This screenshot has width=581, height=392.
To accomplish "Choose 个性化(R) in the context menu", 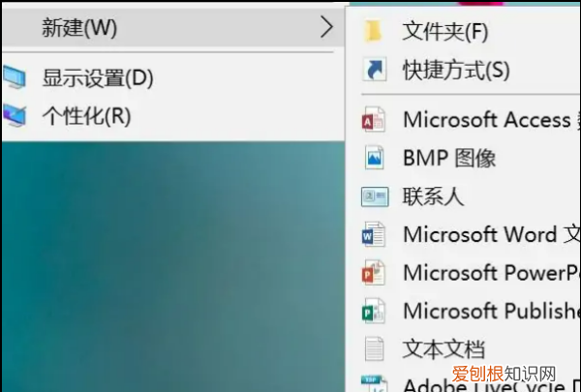I will [86, 116].
